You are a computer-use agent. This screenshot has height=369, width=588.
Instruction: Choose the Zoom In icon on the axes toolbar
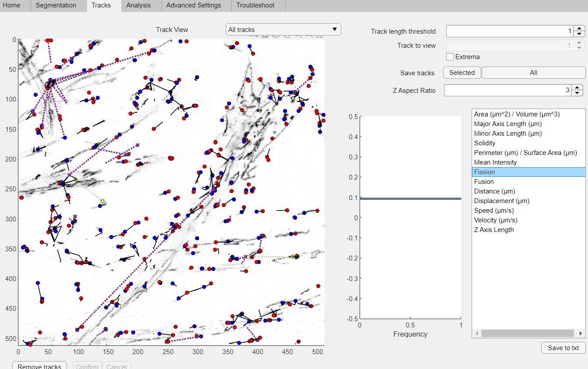(x=298, y=37)
